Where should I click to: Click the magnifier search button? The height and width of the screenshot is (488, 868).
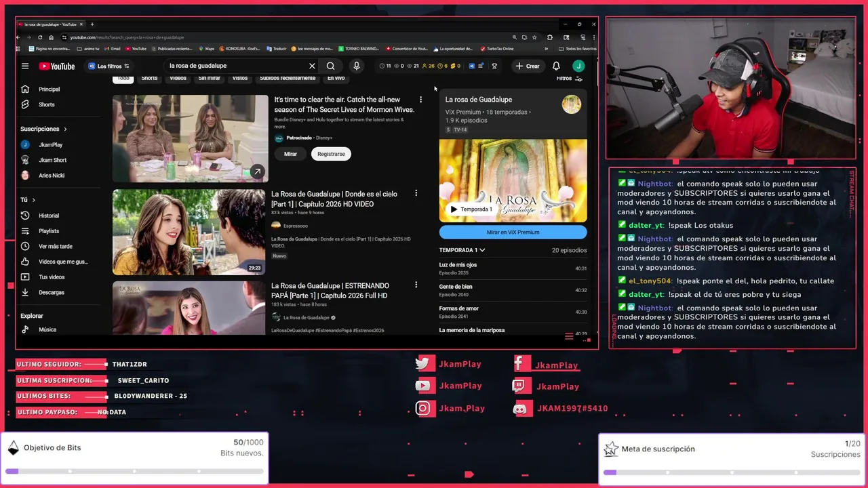(330, 66)
